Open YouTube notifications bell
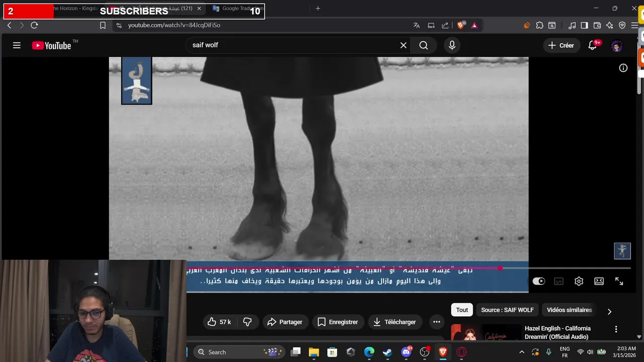Screen dimensions: 644x362 pyautogui.click(x=593, y=45)
